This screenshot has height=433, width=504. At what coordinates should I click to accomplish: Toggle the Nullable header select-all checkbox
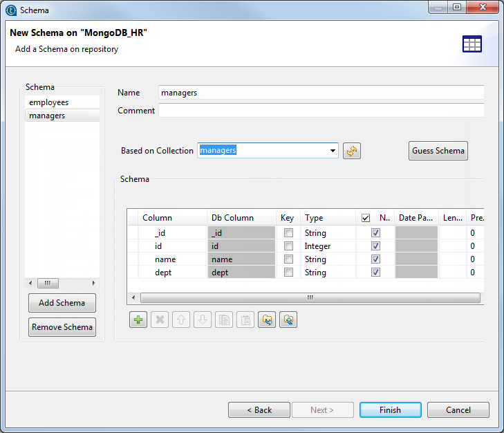(x=366, y=218)
